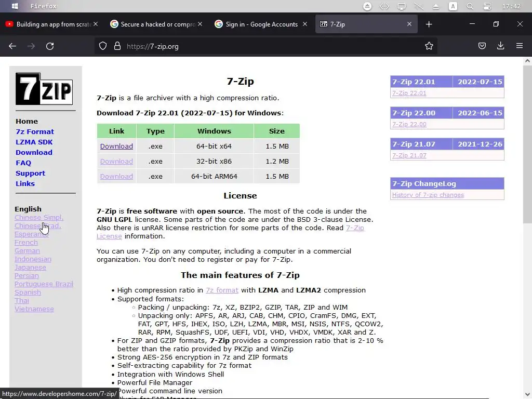Click the code brackets icon in top bar
The image size is (532, 399).
point(384,6)
